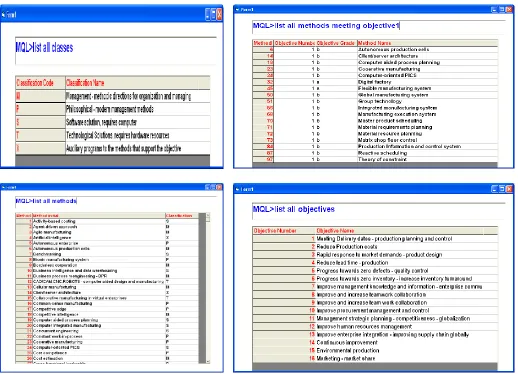Screen dimensions: 518x374
Task: Select objective 'Reduce lead time - production'
Action: point(375,263)
